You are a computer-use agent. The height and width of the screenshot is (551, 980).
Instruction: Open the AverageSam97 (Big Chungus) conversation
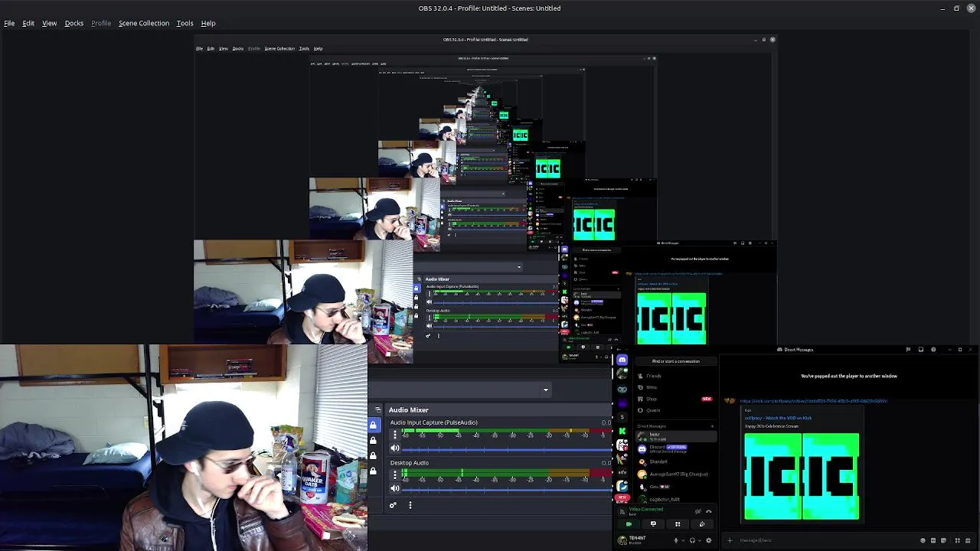(x=676, y=474)
